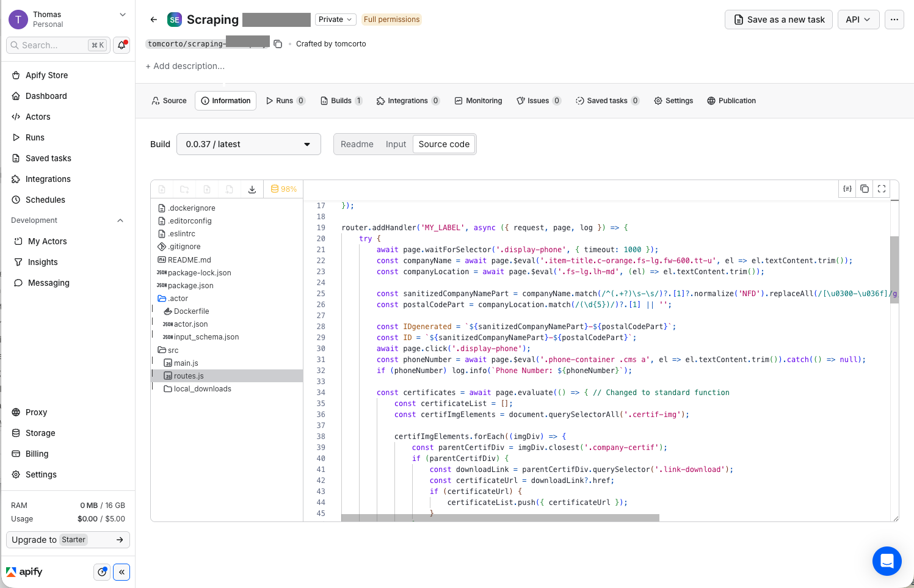This screenshot has height=588, width=914.
Task: Click the theme switch icon near apify logo
Action: click(x=102, y=572)
